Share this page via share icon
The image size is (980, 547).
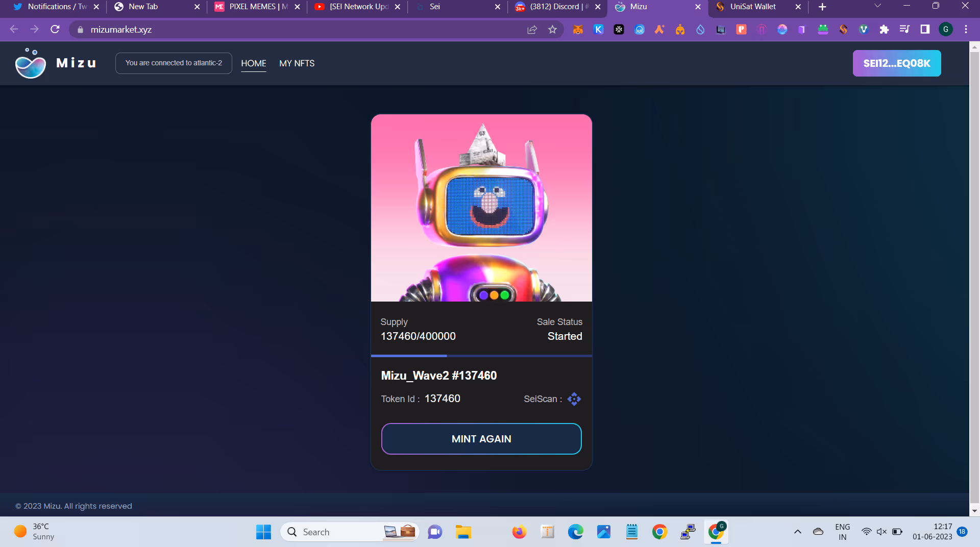[x=532, y=30]
